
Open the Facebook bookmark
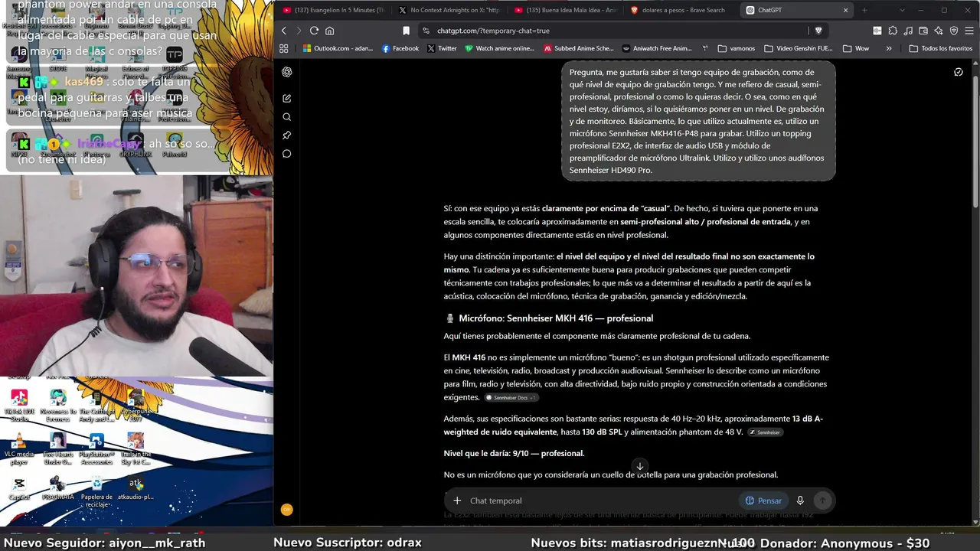[x=400, y=48]
